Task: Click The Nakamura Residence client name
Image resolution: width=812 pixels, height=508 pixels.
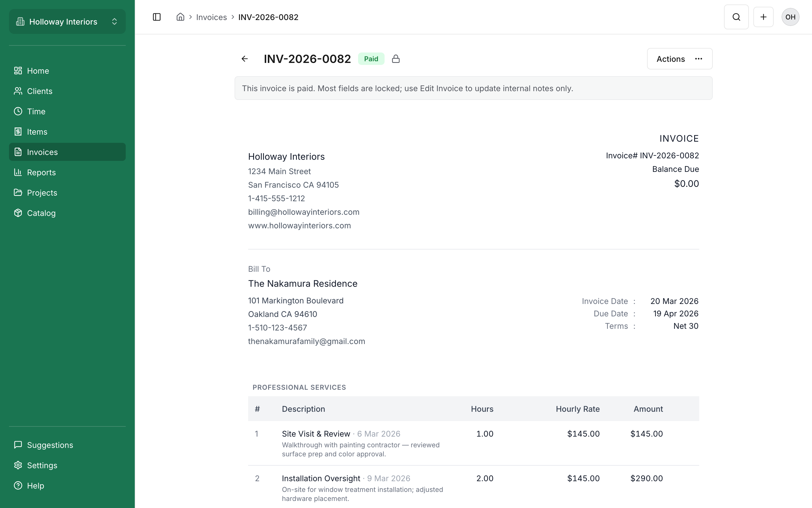Action: pos(303,284)
